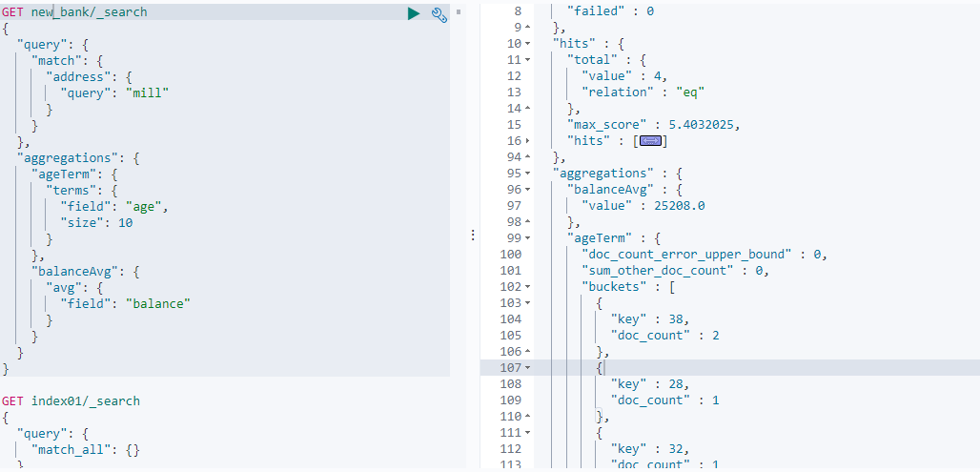980x472 pixels.
Task: Collapse the first bucket at line 103
Action: point(527,303)
